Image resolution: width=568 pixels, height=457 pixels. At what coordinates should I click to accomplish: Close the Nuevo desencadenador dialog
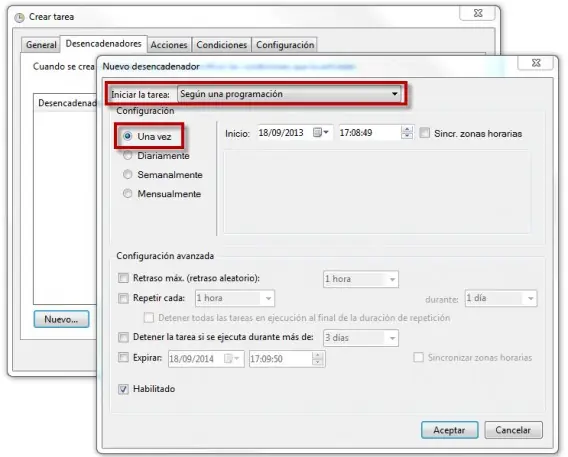tap(536, 63)
